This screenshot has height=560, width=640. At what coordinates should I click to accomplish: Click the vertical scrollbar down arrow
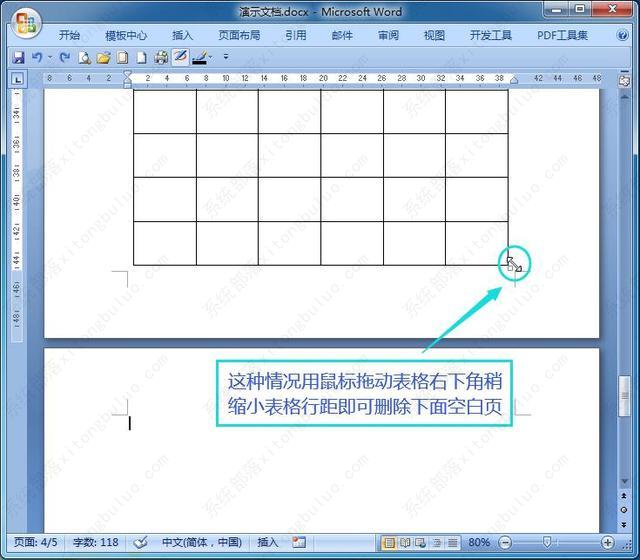[624, 482]
